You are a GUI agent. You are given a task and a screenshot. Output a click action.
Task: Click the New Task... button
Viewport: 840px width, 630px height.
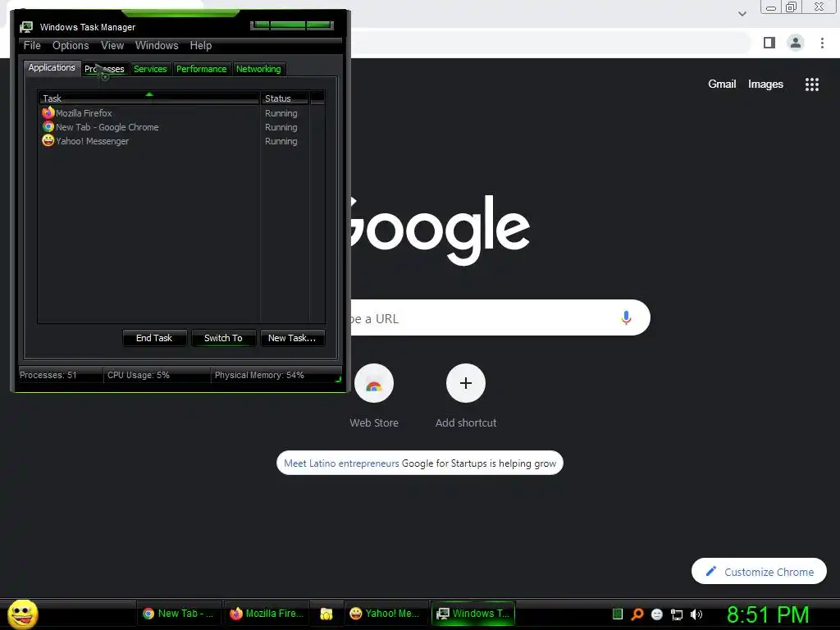click(x=292, y=338)
